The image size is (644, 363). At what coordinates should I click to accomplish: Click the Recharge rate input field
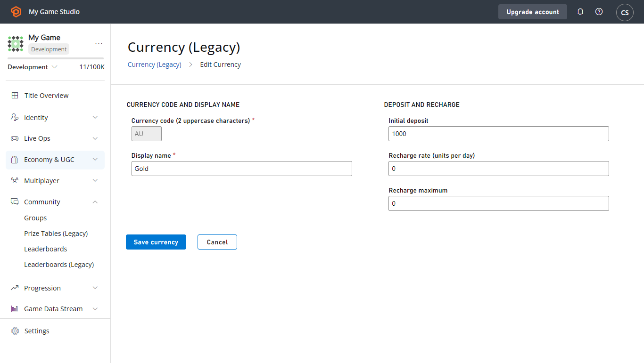[499, 169]
